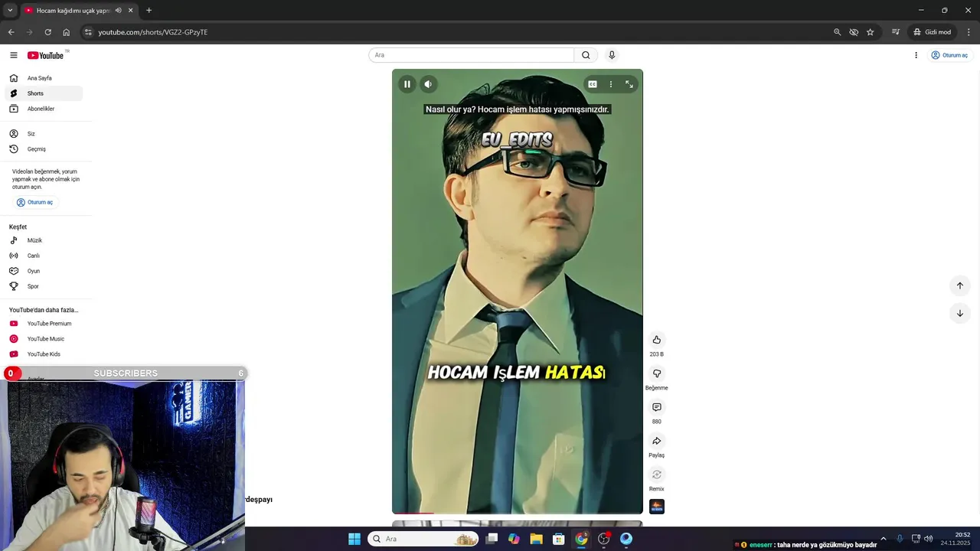Open Abonelikler in sidebar

tap(44, 109)
